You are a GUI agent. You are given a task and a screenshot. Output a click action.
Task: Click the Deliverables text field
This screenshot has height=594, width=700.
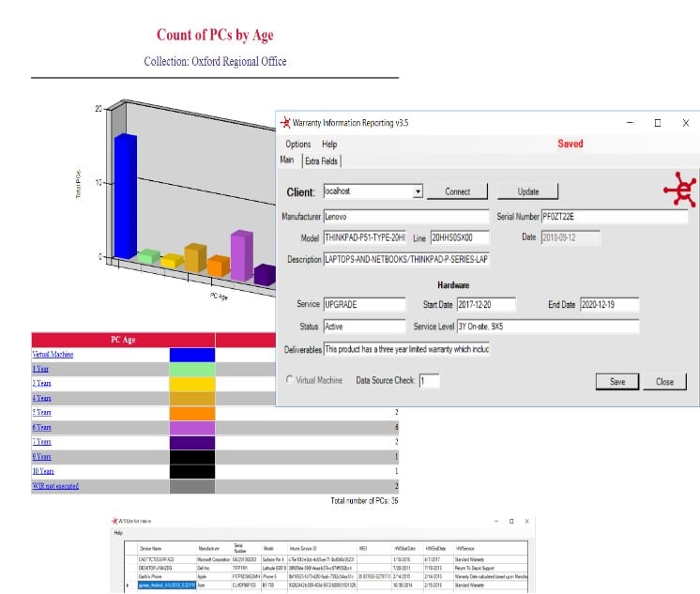click(406, 349)
